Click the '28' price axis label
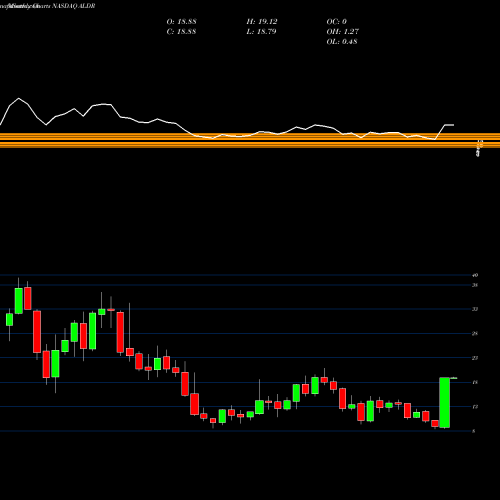The height and width of the screenshot is (500, 500). coord(475,334)
